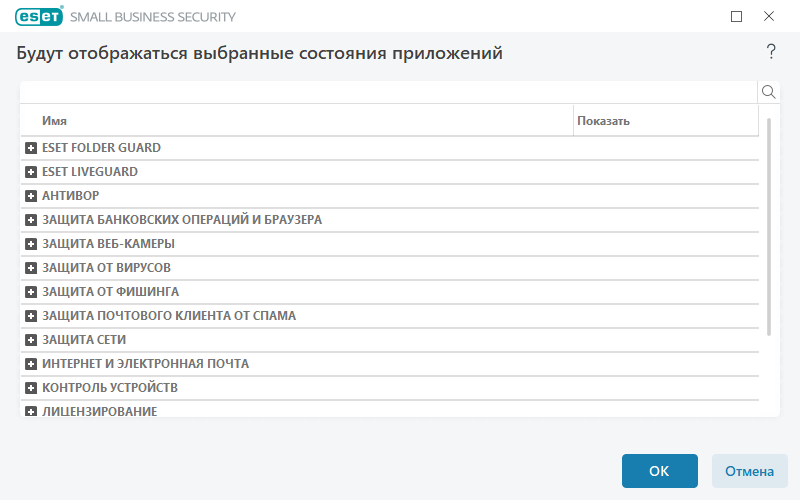This screenshot has width=800, height=500.
Task: Click the search magnifier icon
Action: 769,92
